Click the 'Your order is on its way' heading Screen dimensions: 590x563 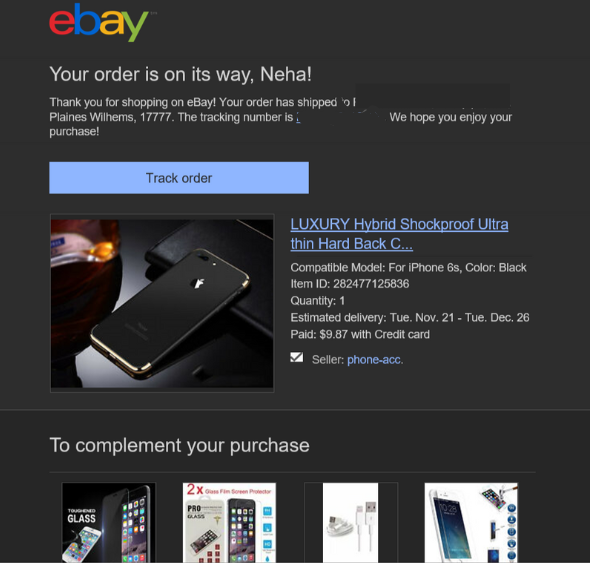[x=181, y=74]
